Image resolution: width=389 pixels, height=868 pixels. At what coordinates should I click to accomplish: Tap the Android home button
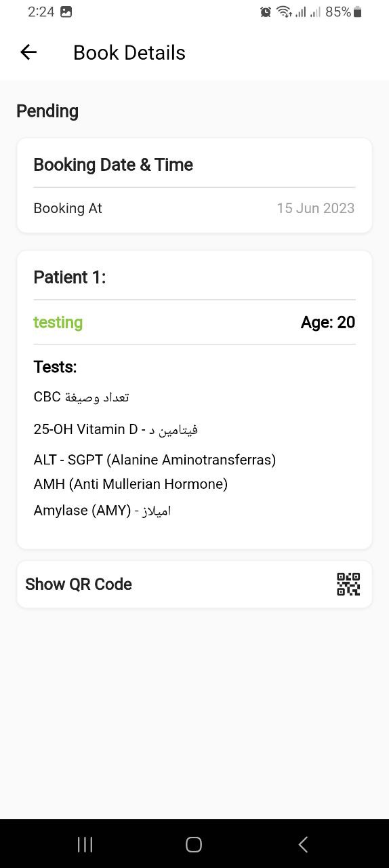point(194,844)
